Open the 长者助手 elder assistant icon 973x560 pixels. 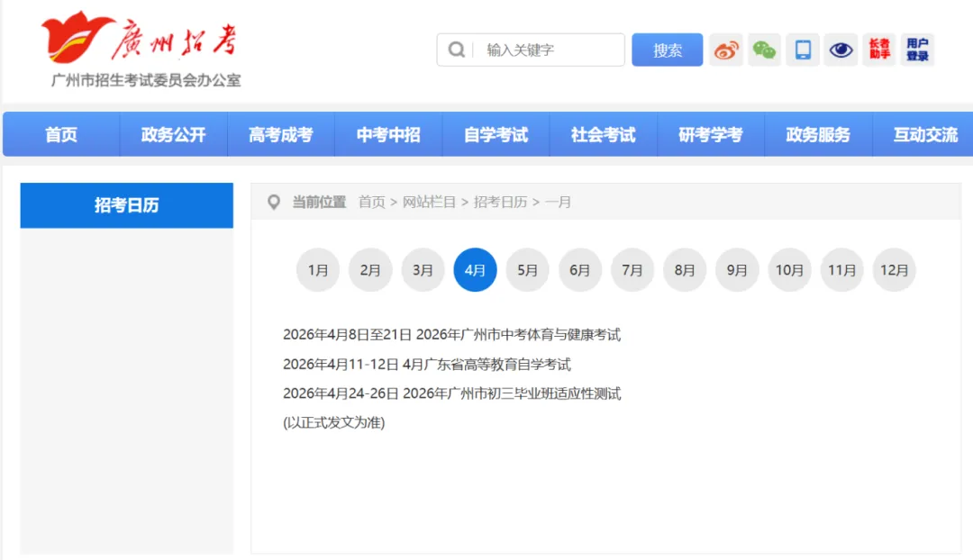(878, 50)
